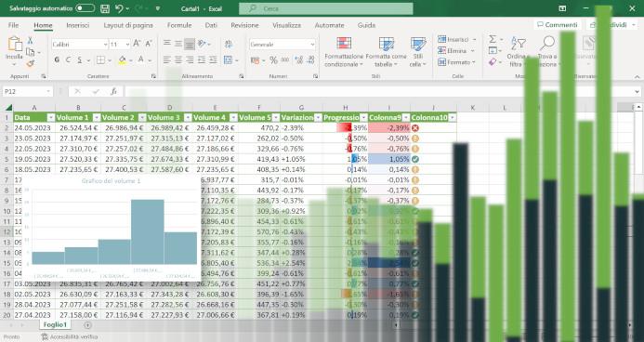Click the Save floppy disk icon
The image size is (644, 342).
105,8
